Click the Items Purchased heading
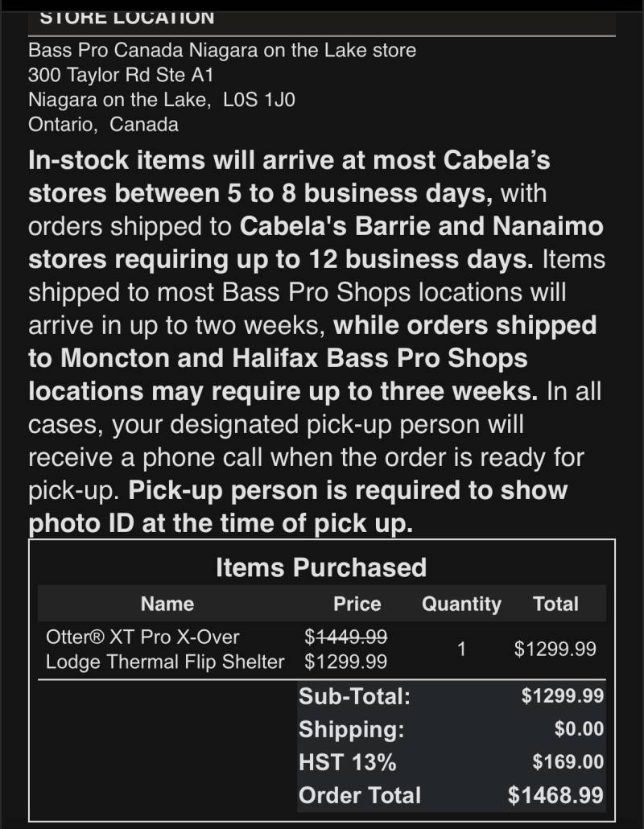The height and width of the screenshot is (829, 644). pos(321,567)
